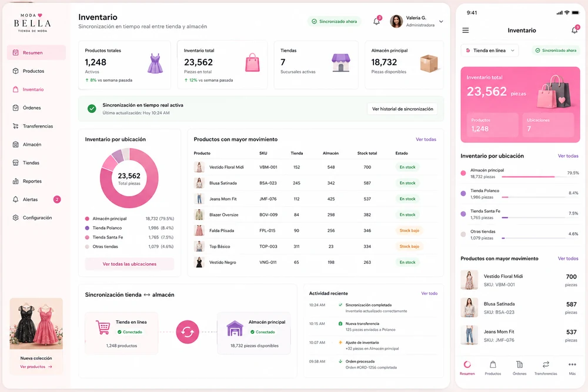Click Ver todas las ubicaciones button
Image resolution: width=588 pixels, height=392 pixels.
pyautogui.click(x=129, y=264)
